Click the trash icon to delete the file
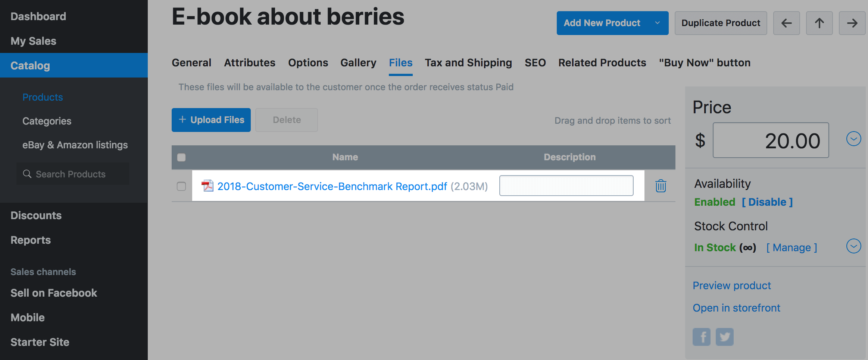Image resolution: width=868 pixels, height=360 pixels. click(x=661, y=186)
